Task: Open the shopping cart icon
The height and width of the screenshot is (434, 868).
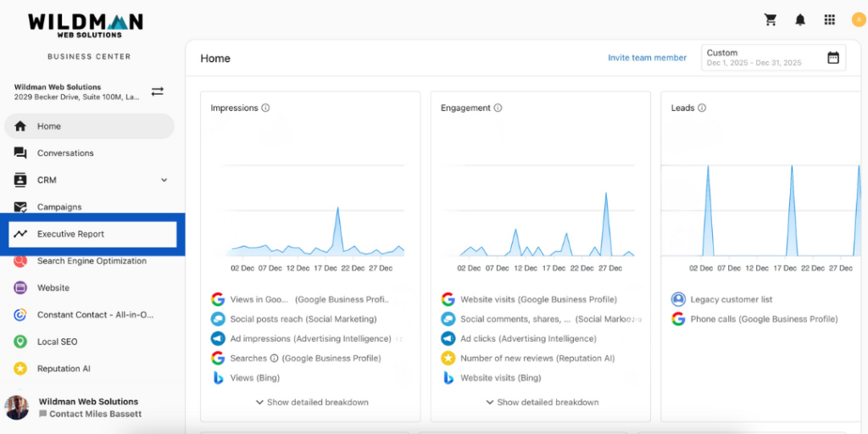Action: (771, 19)
